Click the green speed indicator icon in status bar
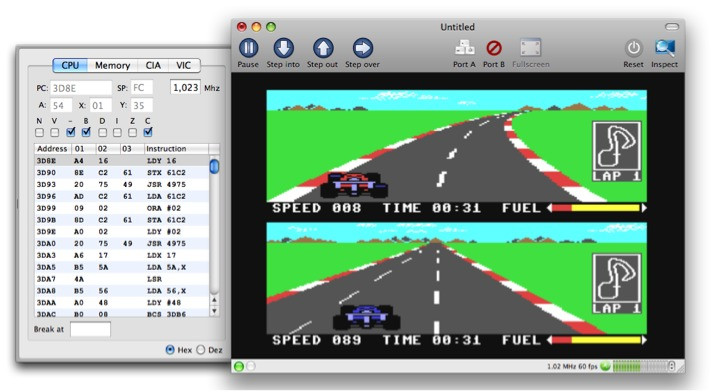Image resolution: width=711 pixels, height=392 pixels. [x=605, y=366]
